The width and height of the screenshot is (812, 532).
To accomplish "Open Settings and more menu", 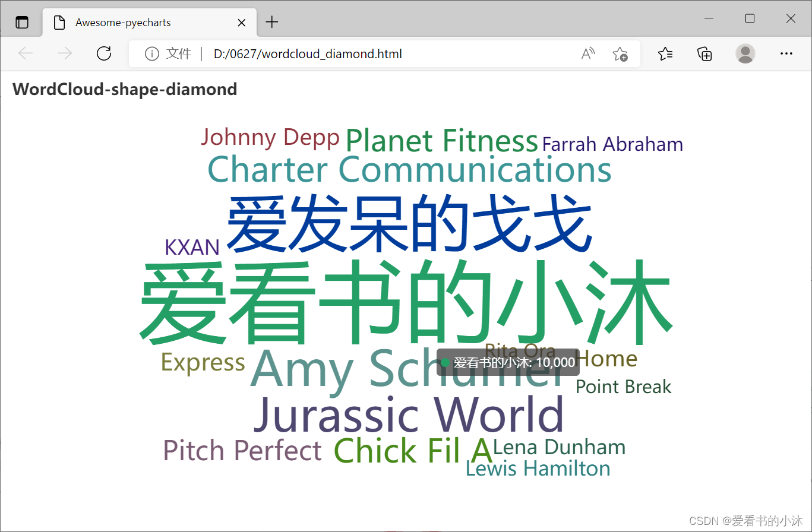I will 786,53.
